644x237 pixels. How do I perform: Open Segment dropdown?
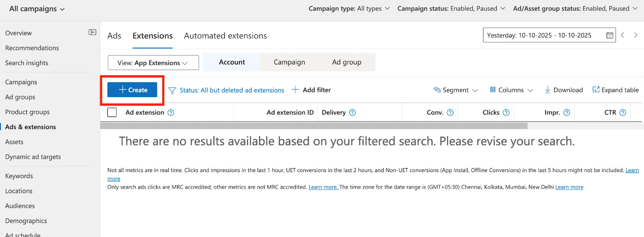click(456, 90)
